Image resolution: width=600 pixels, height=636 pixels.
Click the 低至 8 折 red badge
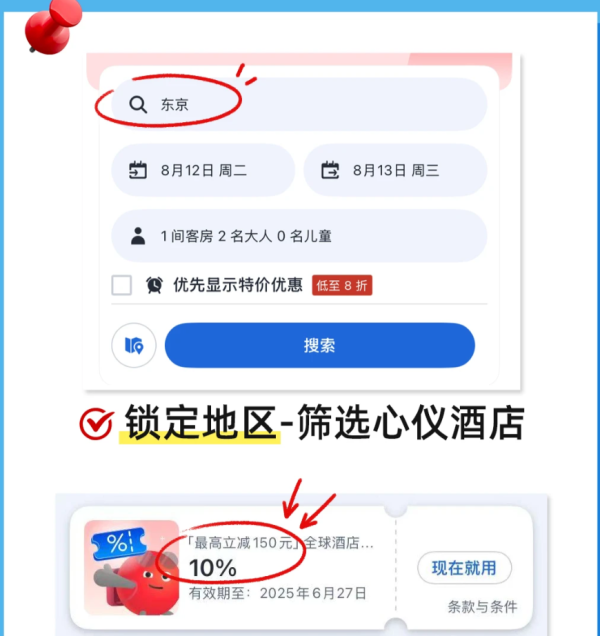pos(342,285)
